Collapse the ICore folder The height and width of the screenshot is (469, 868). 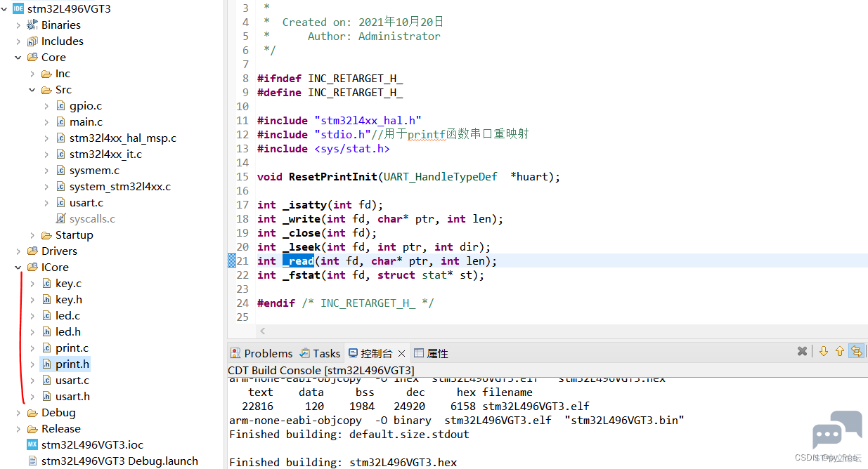coord(18,267)
